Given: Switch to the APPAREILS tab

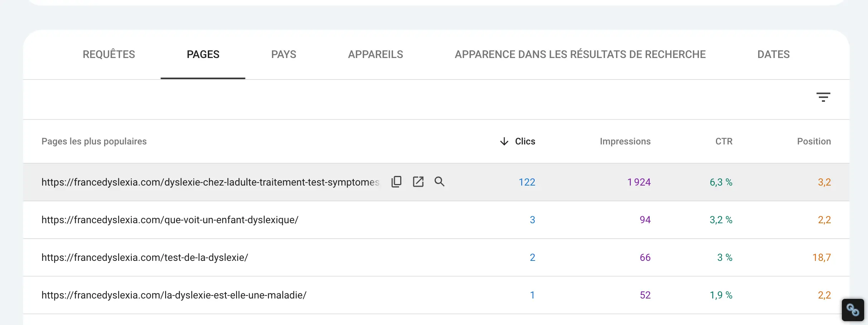Looking at the screenshot, I should [x=375, y=55].
